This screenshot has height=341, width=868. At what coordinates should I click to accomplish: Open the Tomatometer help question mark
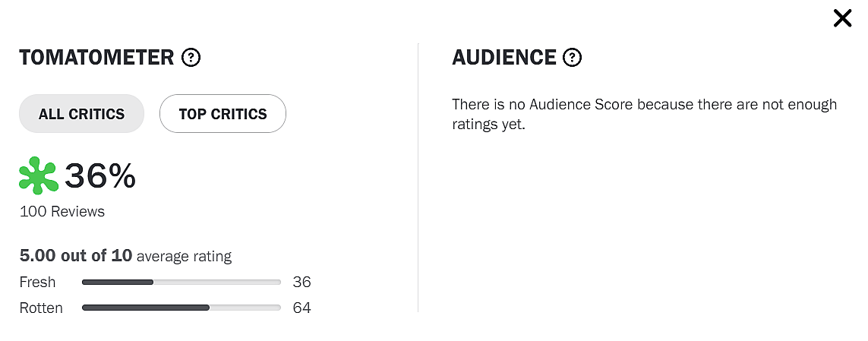coord(191,57)
